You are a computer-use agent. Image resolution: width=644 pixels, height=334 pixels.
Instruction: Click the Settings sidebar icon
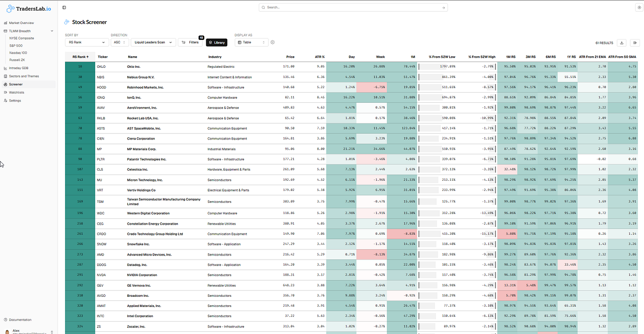point(5,101)
